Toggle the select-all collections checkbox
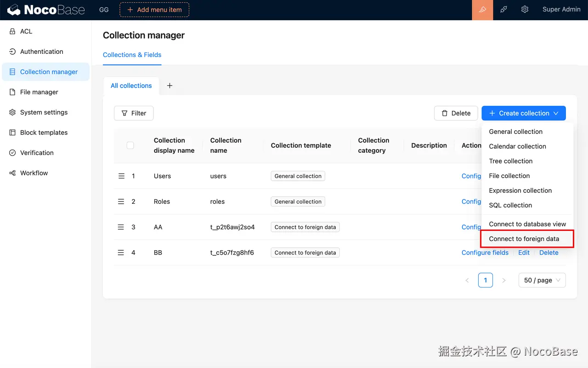This screenshot has width=588, height=368. 130,145
